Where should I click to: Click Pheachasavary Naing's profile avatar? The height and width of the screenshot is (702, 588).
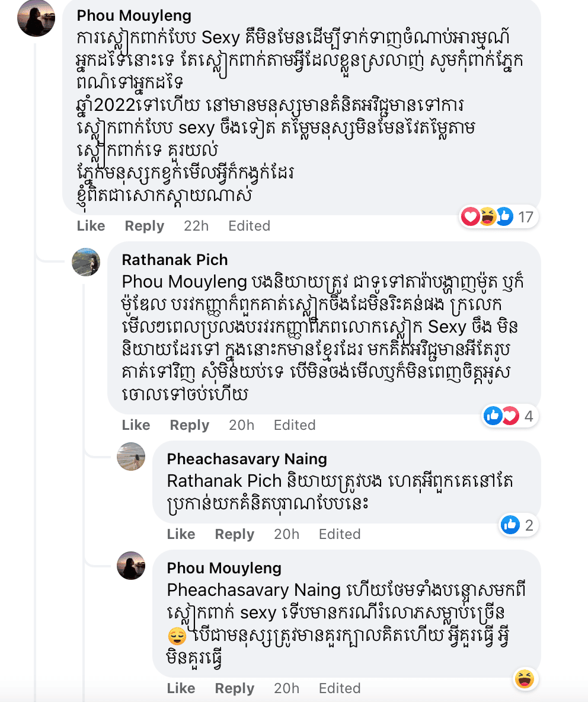pyautogui.click(x=131, y=457)
